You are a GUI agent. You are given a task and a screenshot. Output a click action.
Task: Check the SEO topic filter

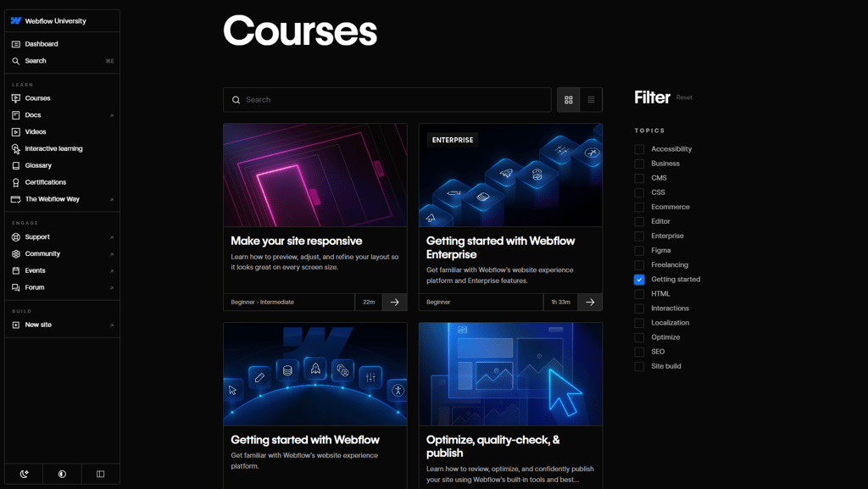pyautogui.click(x=639, y=352)
